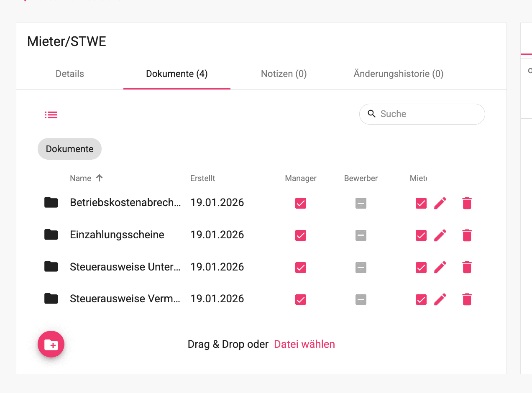Screen dimensions: 532x393
Task: Select the Dokumente breadcrumb chip
Action: pyautogui.click(x=69, y=149)
